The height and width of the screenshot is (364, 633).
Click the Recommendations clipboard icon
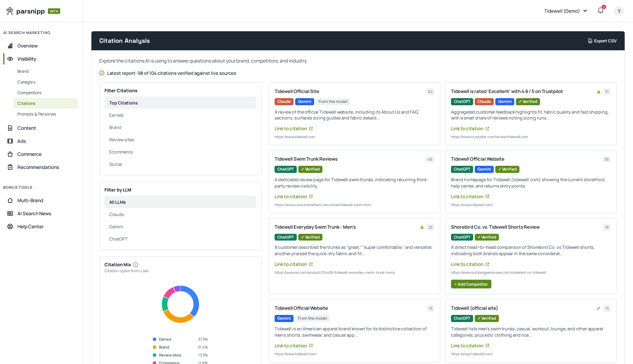[10, 167]
